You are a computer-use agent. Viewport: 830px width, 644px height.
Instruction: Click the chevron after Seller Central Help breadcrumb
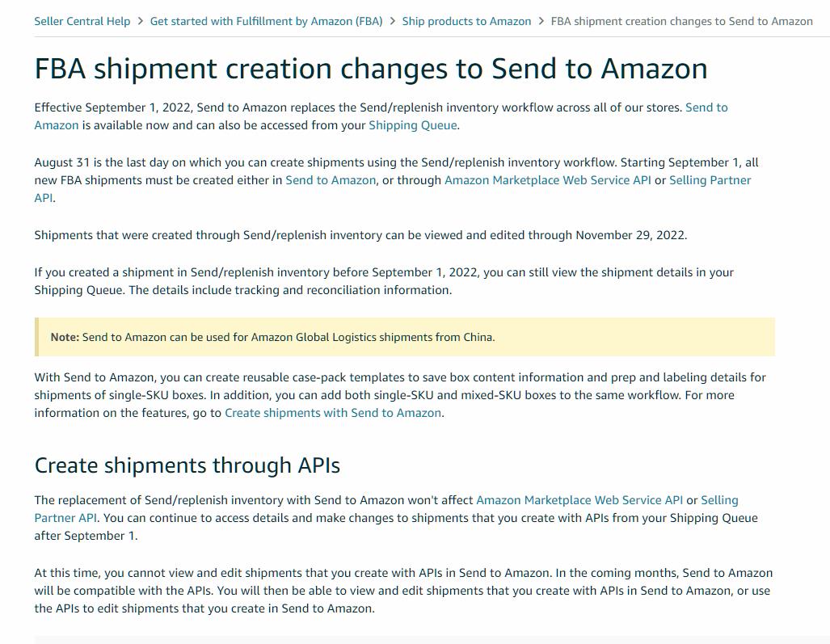tap(141, 21)
